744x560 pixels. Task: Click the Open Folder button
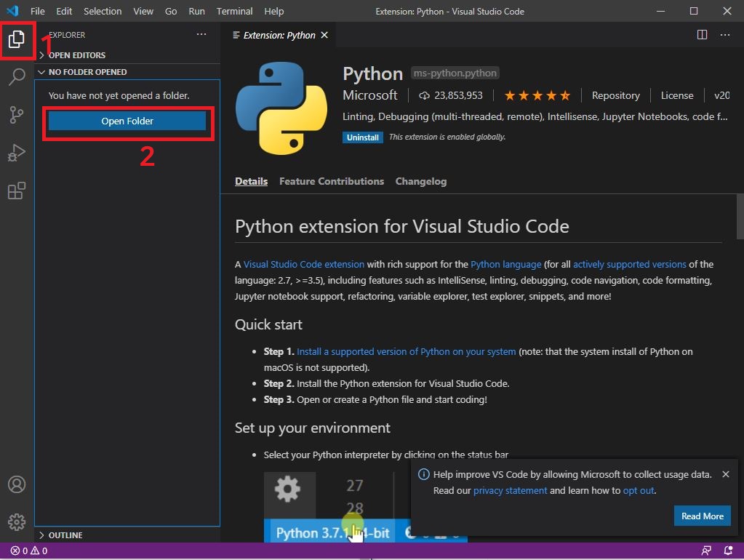pyautogui.click(x=127, y=121)
